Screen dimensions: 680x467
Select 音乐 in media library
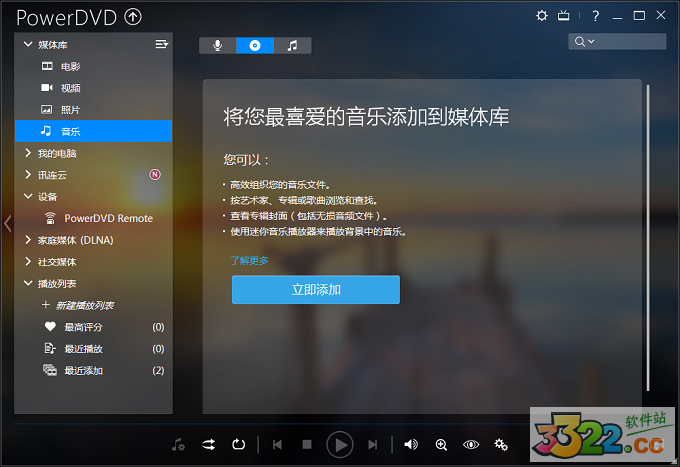pos(93,131)
